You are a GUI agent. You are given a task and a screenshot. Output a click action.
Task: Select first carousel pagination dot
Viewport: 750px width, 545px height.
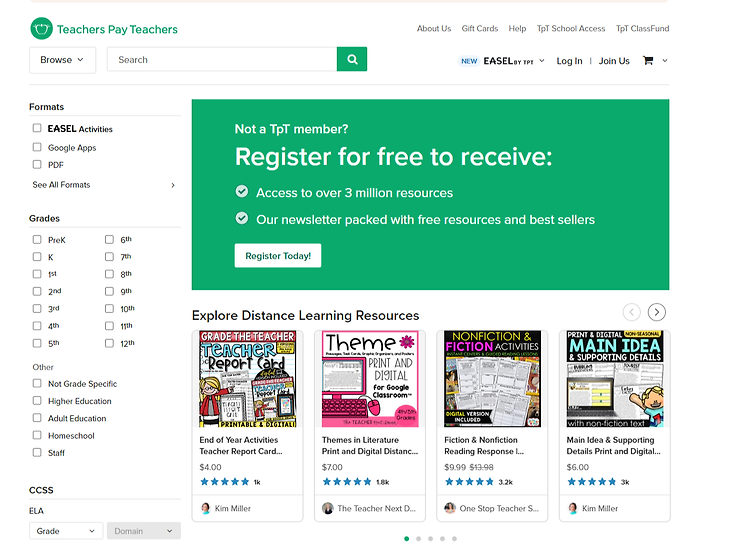click(407, 539)
